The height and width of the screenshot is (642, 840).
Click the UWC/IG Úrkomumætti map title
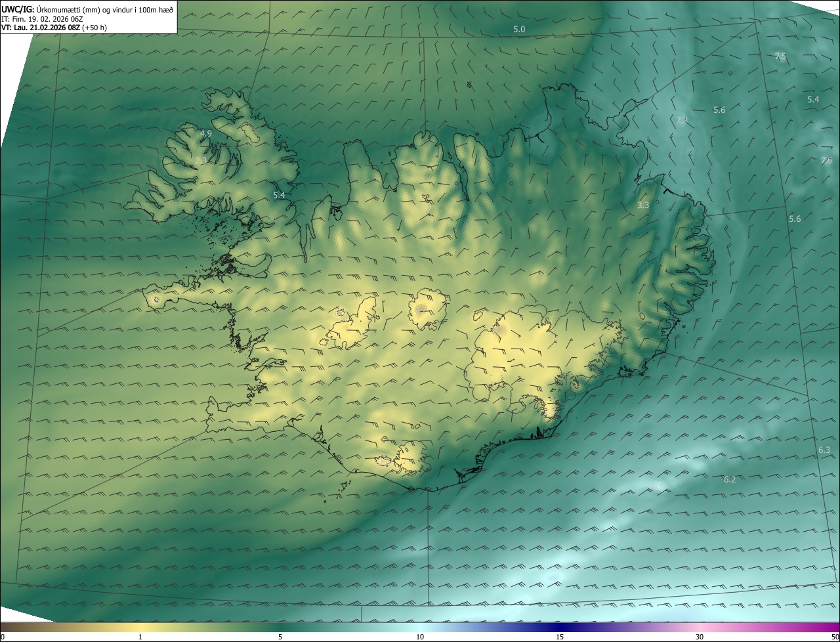[x=87, y=9]
